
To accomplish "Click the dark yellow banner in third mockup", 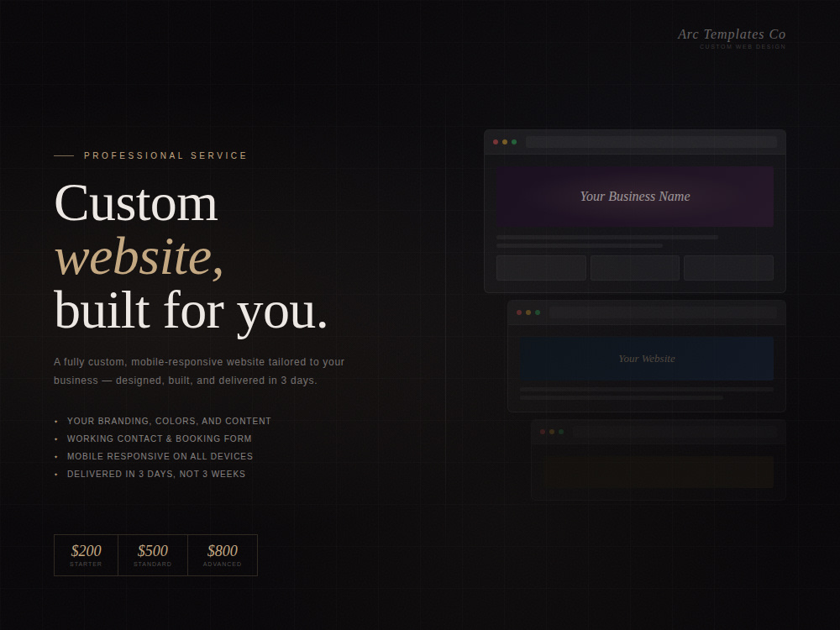I will [659, 472].
